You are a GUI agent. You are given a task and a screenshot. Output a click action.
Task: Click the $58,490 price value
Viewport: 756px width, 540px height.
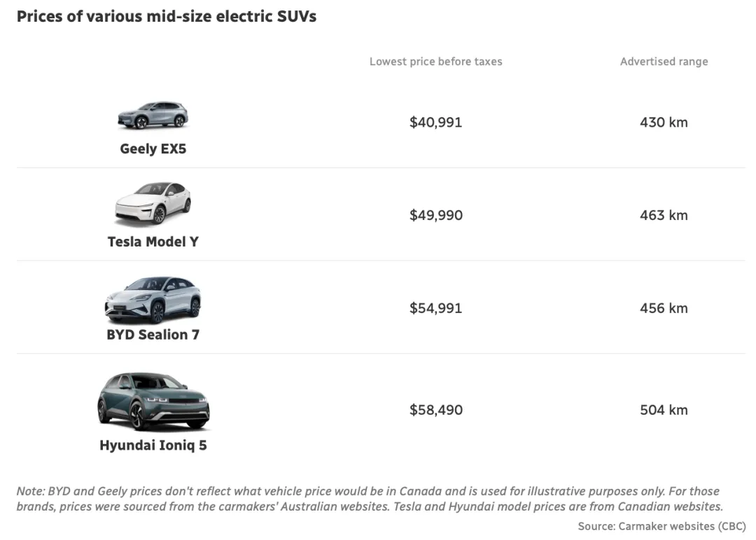pos(436,410)
